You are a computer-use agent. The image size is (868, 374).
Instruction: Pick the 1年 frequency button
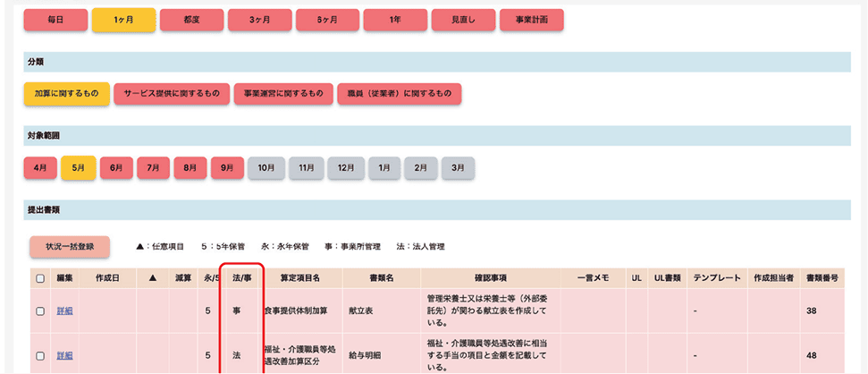(395, 20)
